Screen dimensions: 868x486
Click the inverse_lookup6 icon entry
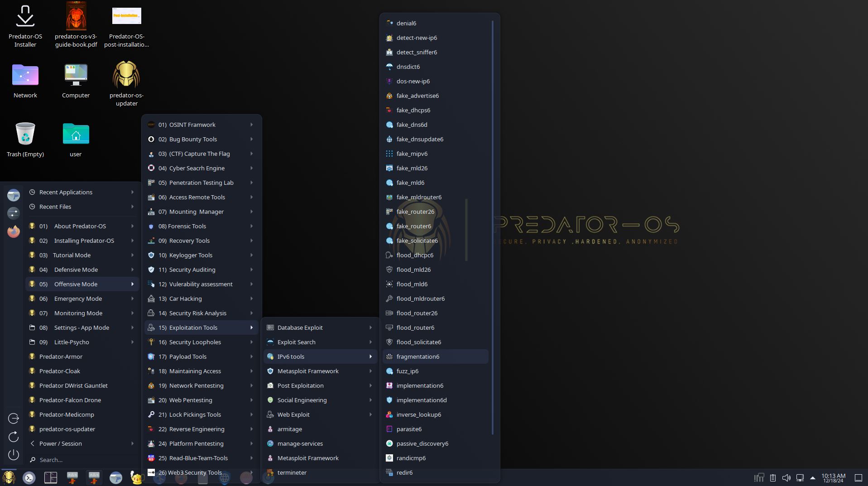click(436, 414)
